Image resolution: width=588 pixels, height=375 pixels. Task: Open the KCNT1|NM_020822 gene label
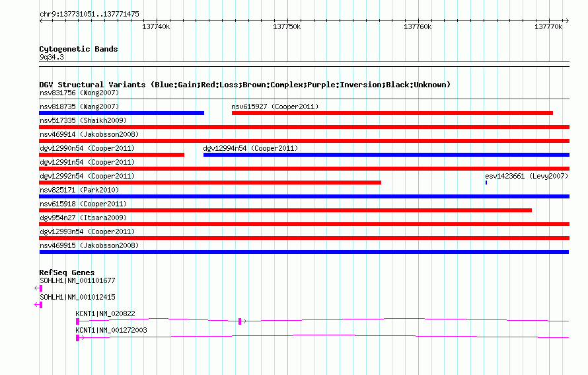[x=105, y=313]
